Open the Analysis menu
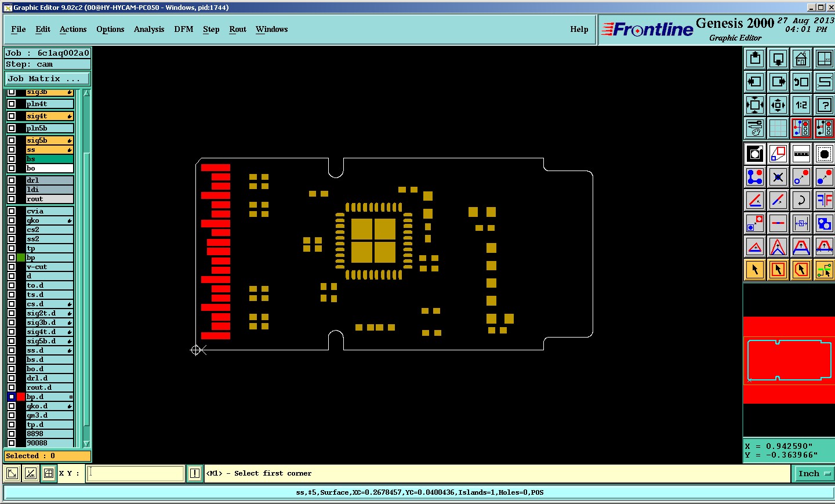Viewport: 835px width, 504px height. click(x=149, y=29)
